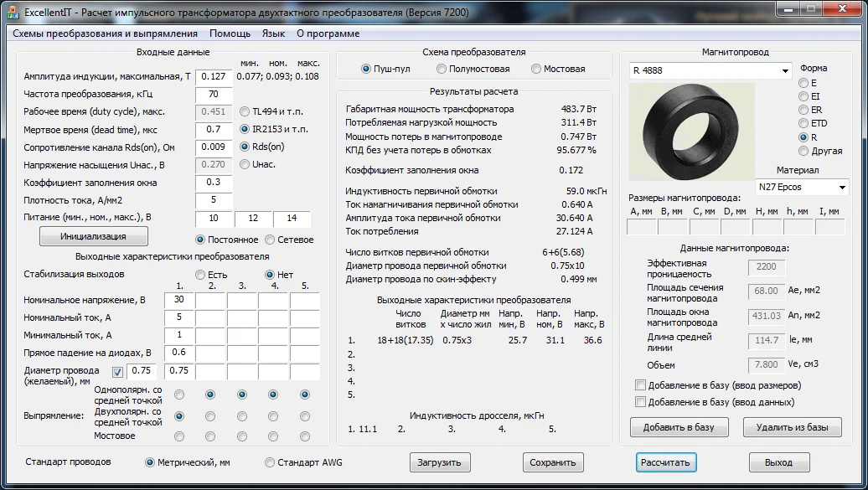This screenshot has width=868, height=490.
Task: Click the frequency input field showing 70
Action: (213, 94)
